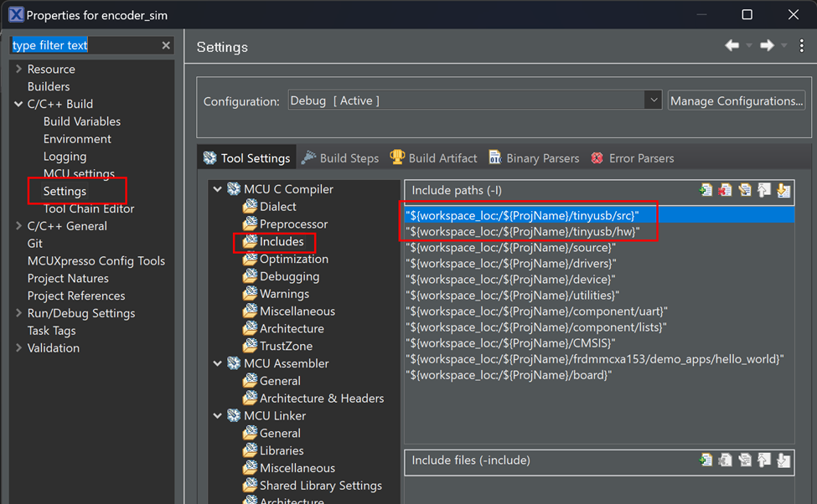Click Edit icon for Include paths
The width and height of the screenshot is (817, 504).
[745, 191]
